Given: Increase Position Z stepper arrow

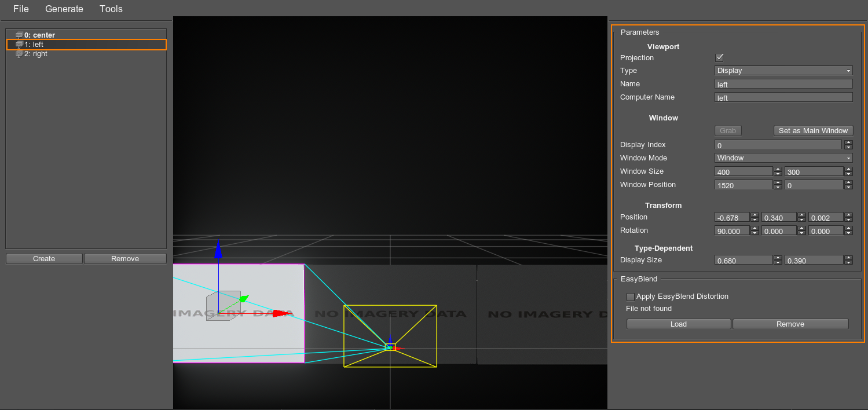Looking at the screenshot, I should pos(848,215).
